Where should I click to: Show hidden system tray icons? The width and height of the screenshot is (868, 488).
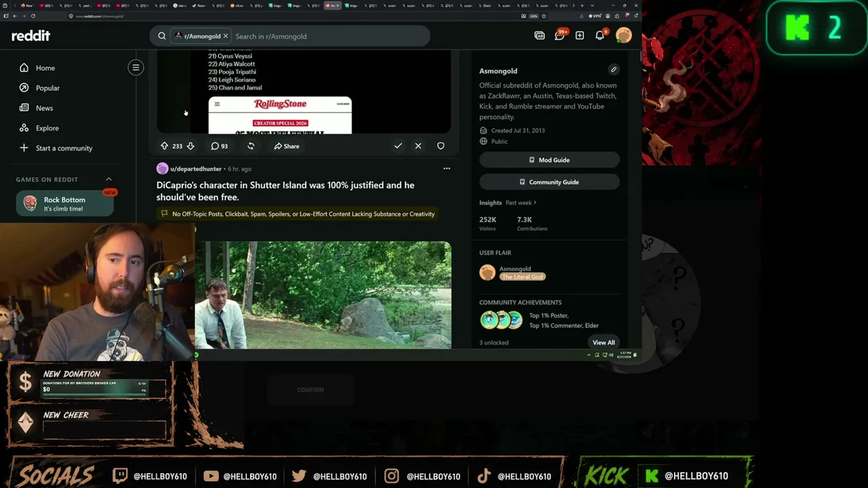pos(589,354)
